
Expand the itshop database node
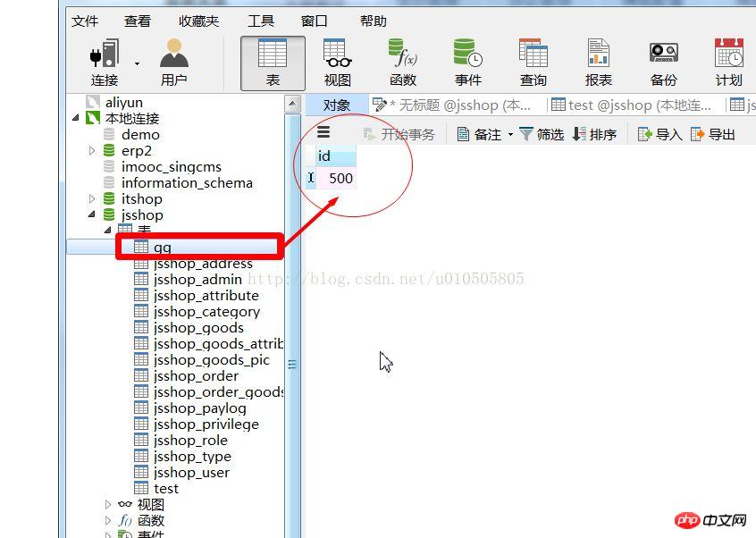[93, 198]
